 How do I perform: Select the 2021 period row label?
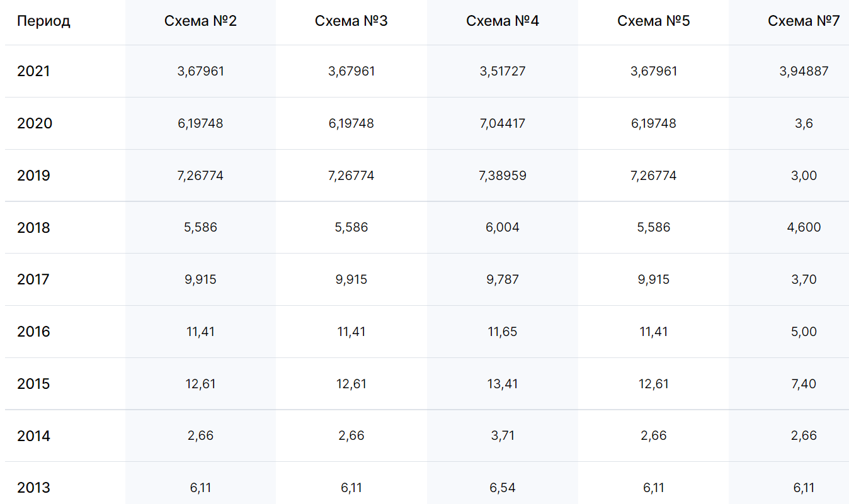pyautogui.click(x=33, y=71)
